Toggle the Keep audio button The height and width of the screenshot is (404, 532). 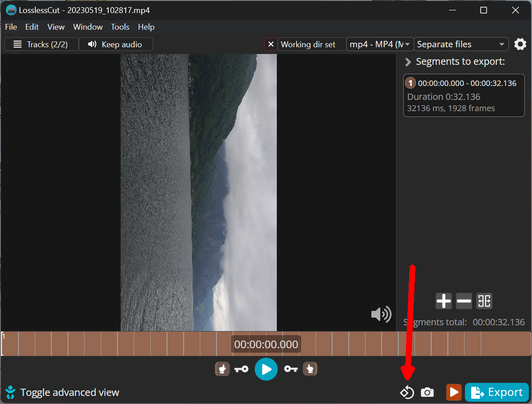coord(116,44)
